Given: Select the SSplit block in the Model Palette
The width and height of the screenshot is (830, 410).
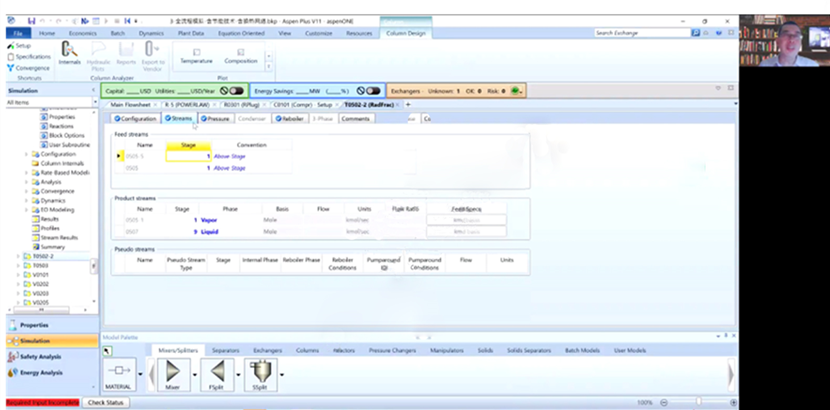Looking at the screenshot, I should pyautogui.click(x=260, y=375).
